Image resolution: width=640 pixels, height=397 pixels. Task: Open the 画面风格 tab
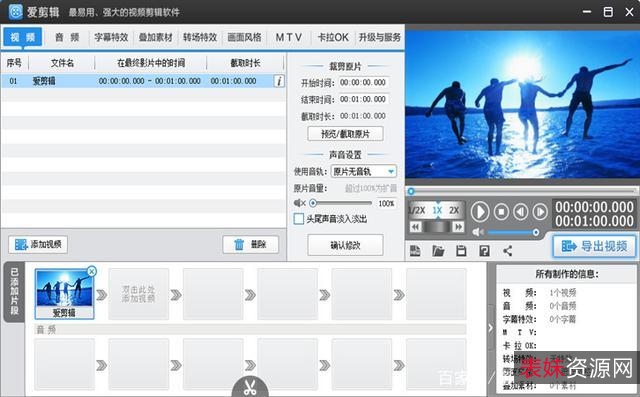(244, 38)
